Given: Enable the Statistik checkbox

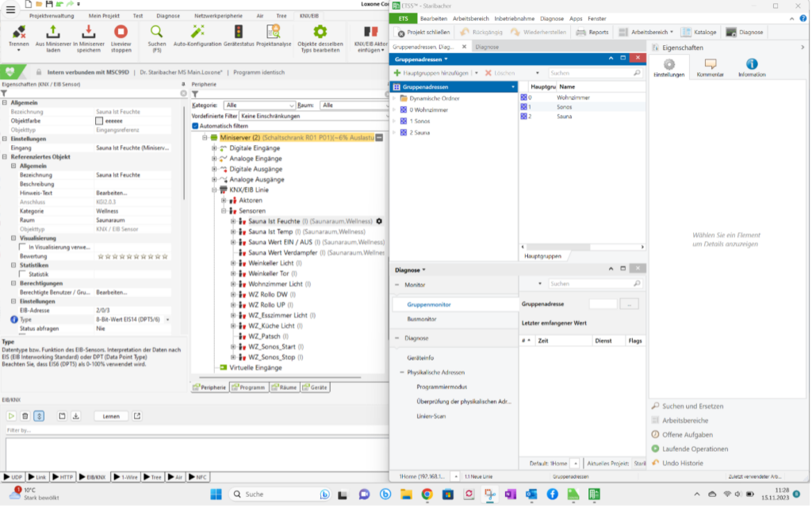Looking at the screenshot, I should click(x=22, y=273).
